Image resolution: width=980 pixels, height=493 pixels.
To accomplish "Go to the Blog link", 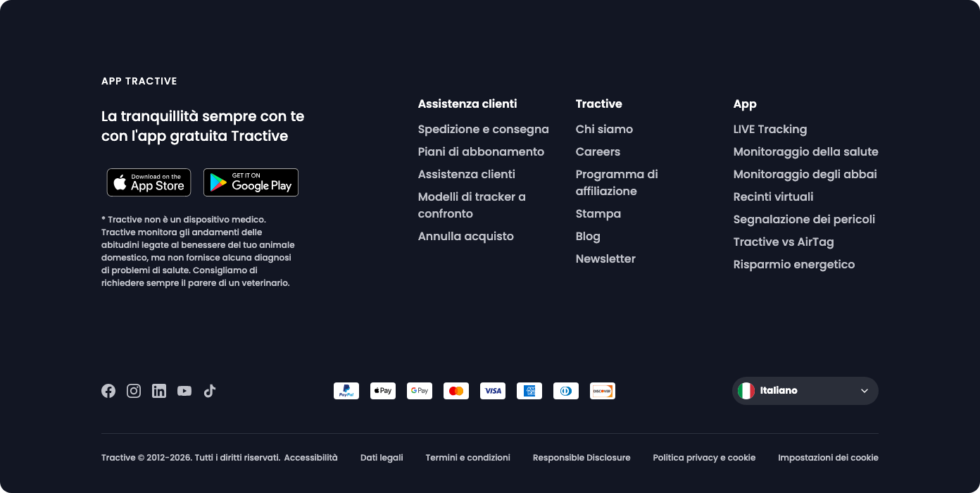I will pyautogui.click(x=588, y=236).
